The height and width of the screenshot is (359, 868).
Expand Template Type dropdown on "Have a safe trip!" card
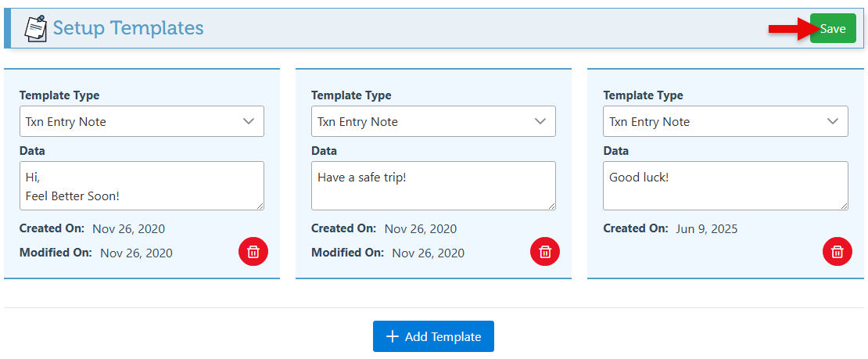[433, 121]
